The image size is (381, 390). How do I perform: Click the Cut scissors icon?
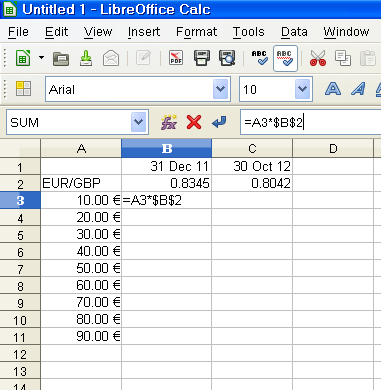click(318, 58)
